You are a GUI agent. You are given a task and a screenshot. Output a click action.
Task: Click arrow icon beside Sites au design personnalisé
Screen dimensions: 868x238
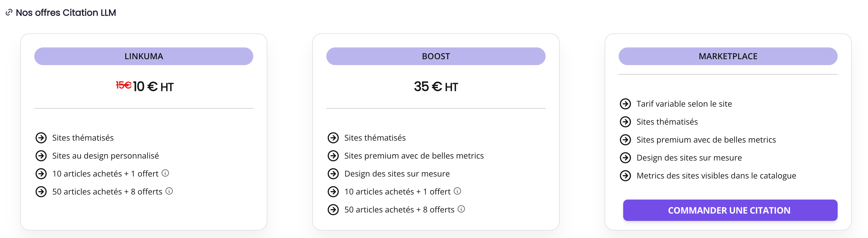click(x=41, y=155)
